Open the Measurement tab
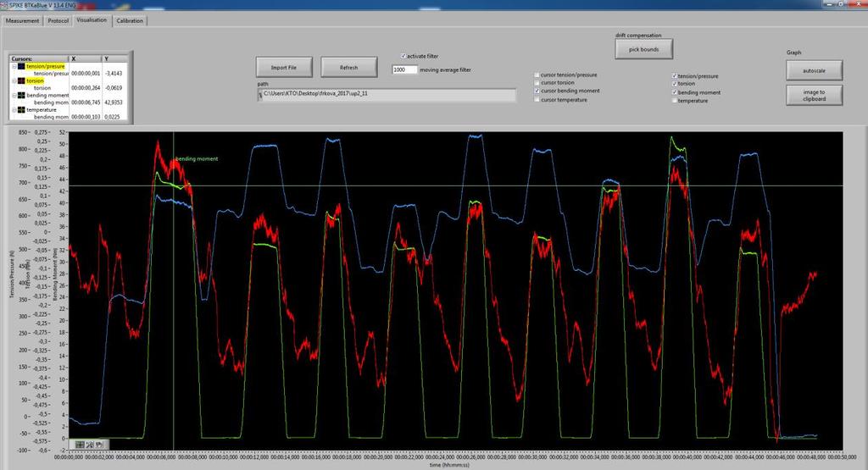The height and width of the screenshot is (470, 868). coord(22,20)
